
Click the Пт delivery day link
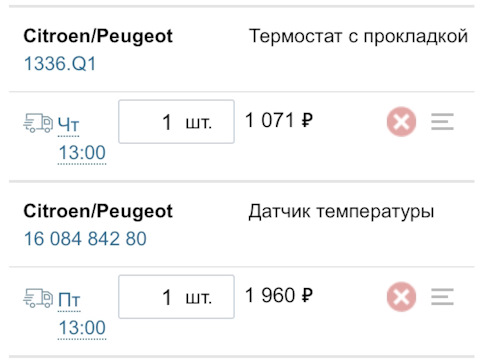(x=69, y=300)
